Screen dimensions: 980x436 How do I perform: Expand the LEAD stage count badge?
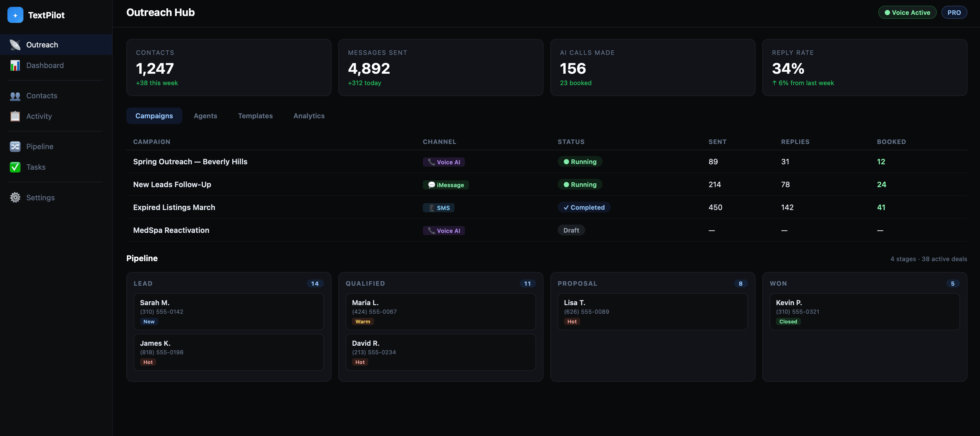[315, 283]
